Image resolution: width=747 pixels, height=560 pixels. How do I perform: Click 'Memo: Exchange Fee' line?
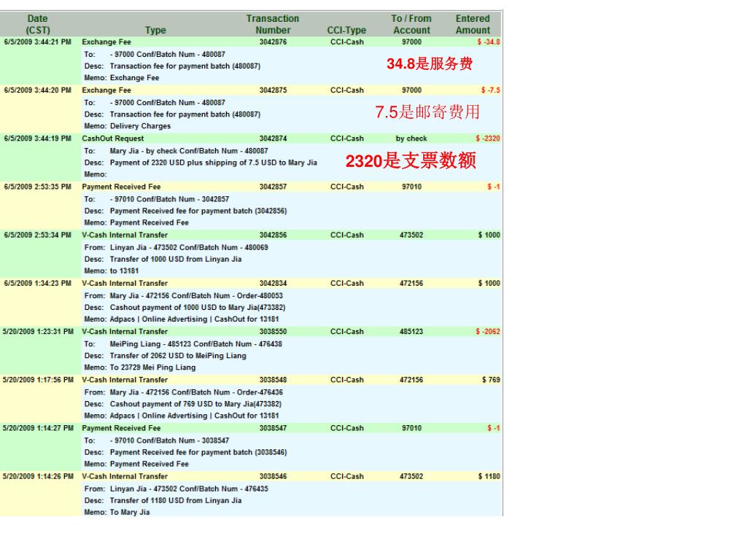[x=122, y=77]
